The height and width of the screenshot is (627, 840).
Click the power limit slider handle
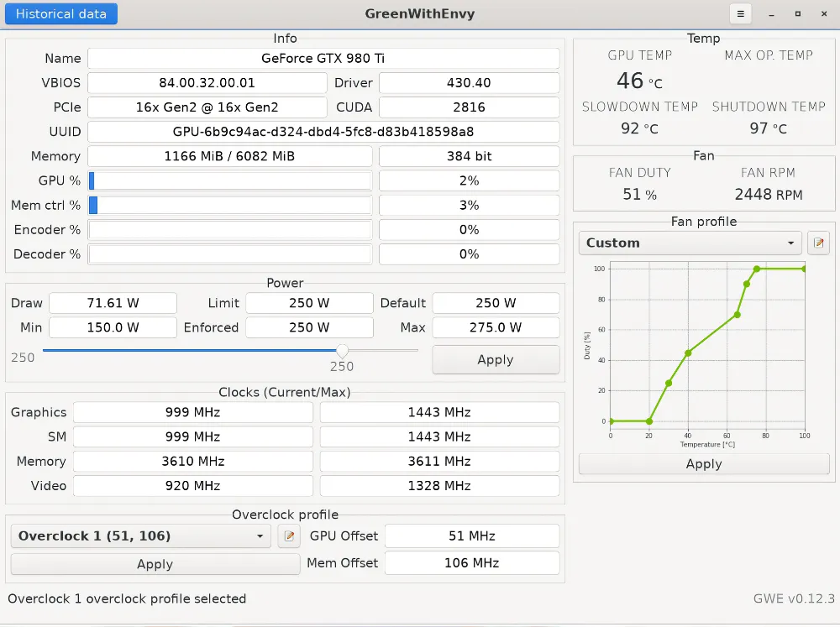click(342, 351)
